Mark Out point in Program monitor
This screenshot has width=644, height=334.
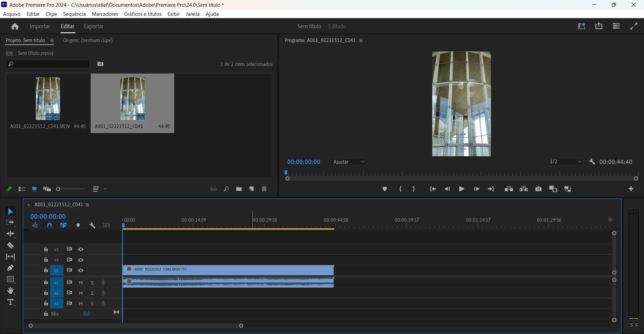tap(414, 189)
